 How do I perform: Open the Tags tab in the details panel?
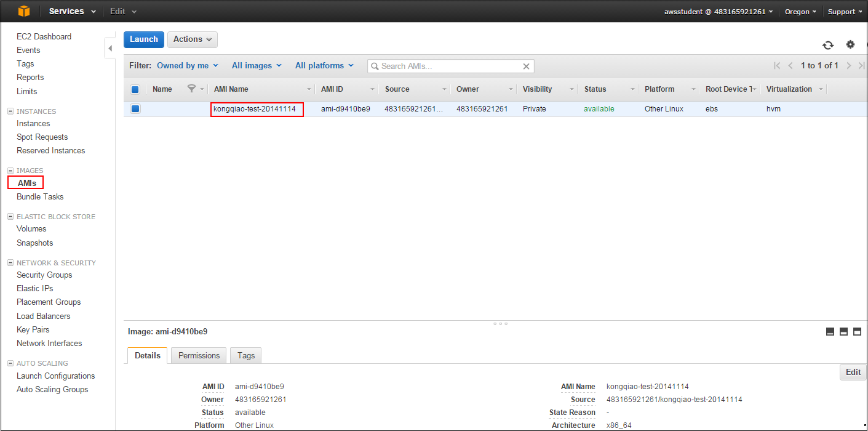click(x=245, y=355)
